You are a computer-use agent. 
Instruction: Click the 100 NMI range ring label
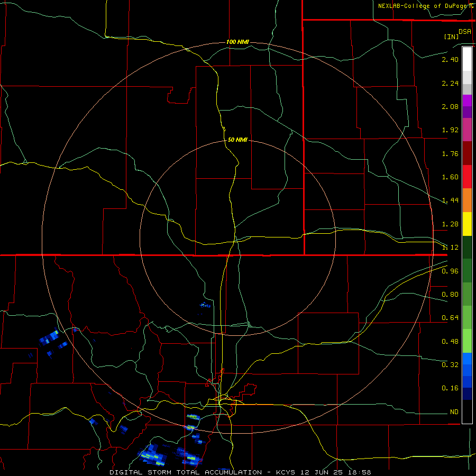point(237,42)
